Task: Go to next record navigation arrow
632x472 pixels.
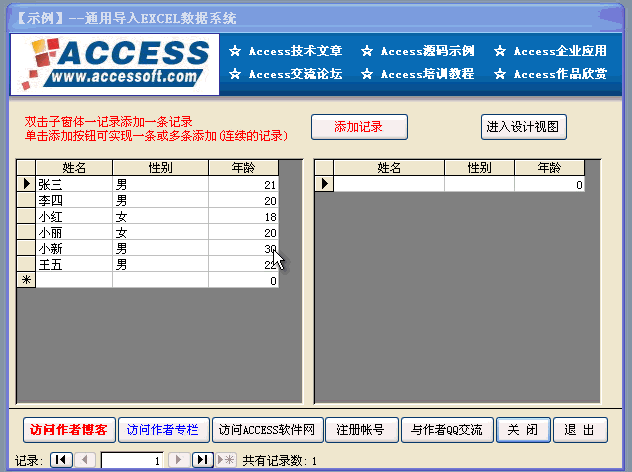Action: point(179,460)
